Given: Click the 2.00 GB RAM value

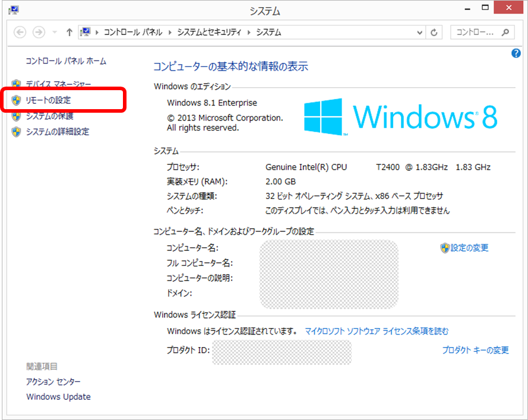Looking at the screenshot, I should point(280,182).
